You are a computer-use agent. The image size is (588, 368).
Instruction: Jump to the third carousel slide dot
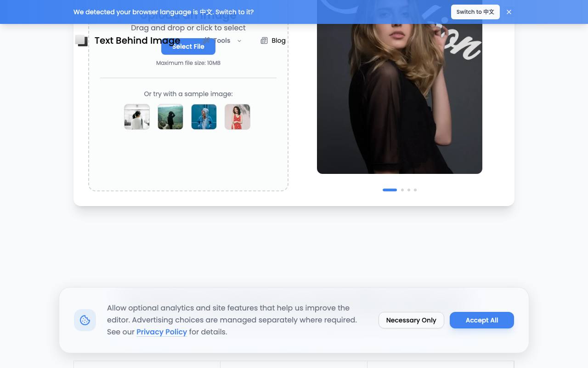(409, 190)
